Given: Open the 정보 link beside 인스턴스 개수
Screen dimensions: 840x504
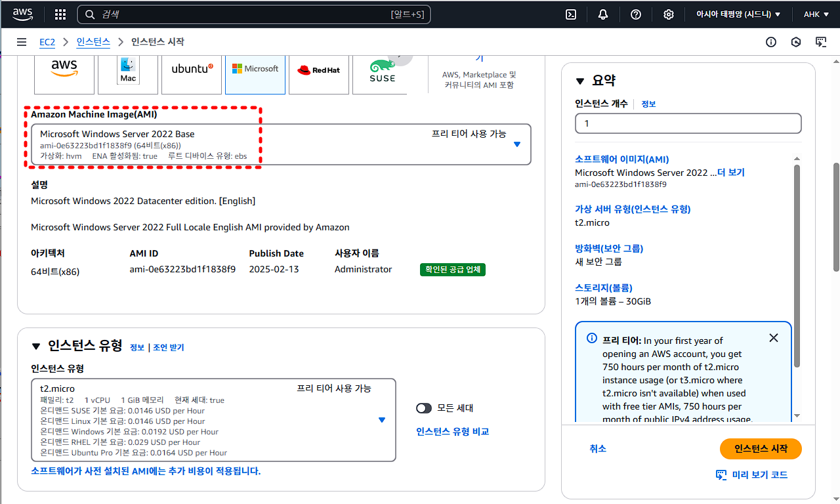Looking at the screenshot, I should pyautogui.click(x=648, y=104).
